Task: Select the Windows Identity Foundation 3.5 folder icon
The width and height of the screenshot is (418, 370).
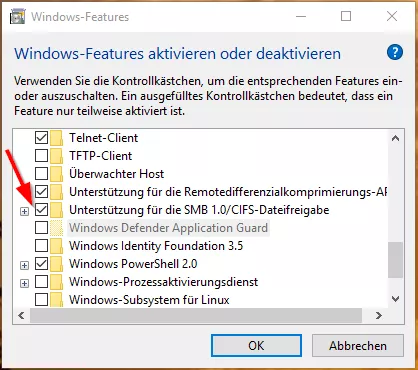Action: (x=57, y=246)
